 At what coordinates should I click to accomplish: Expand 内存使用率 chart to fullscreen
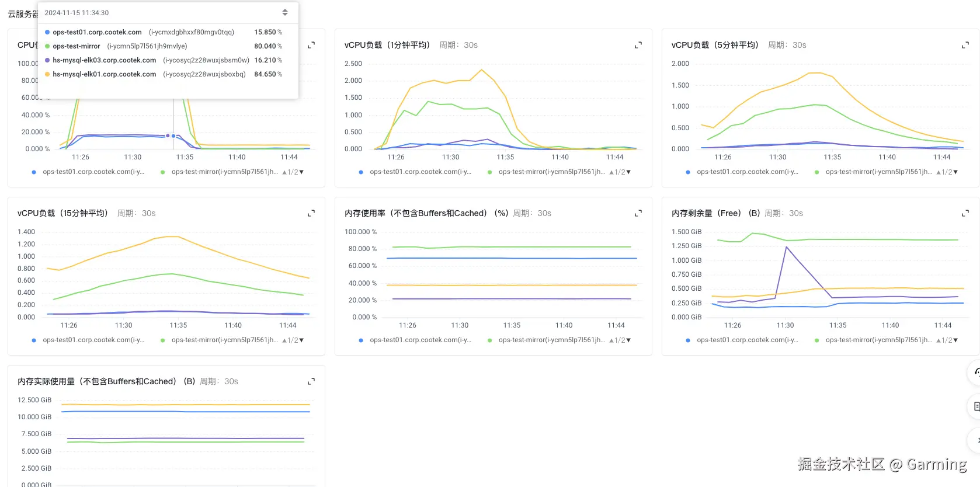coord(638,213)
